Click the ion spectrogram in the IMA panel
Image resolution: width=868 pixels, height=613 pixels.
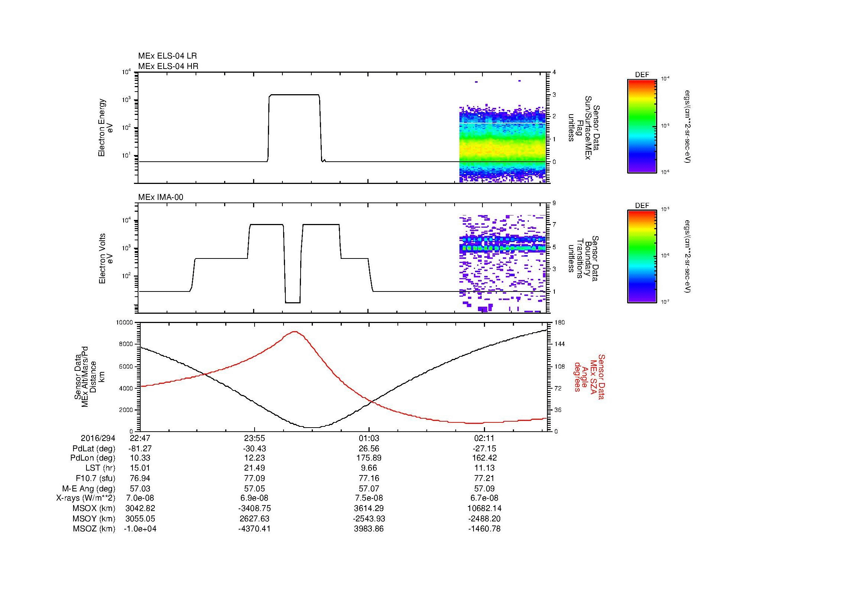point(502,263)
